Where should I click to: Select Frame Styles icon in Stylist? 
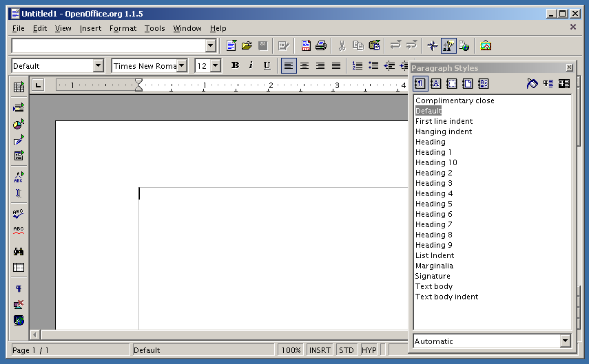tap(451, 83)
